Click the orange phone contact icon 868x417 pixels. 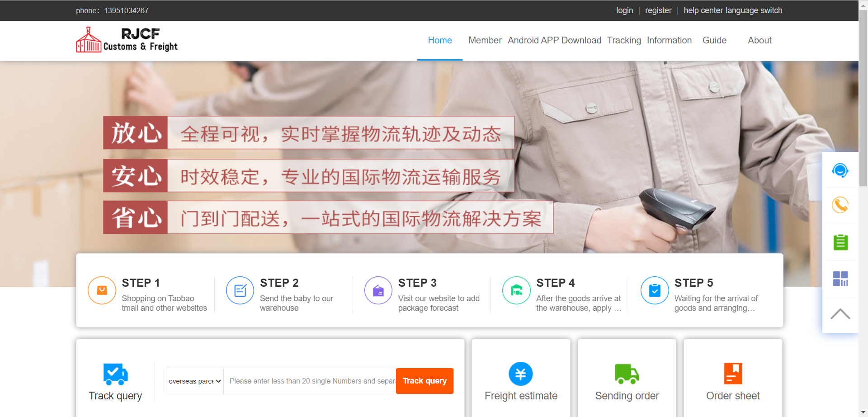click(x=840, y=205)
